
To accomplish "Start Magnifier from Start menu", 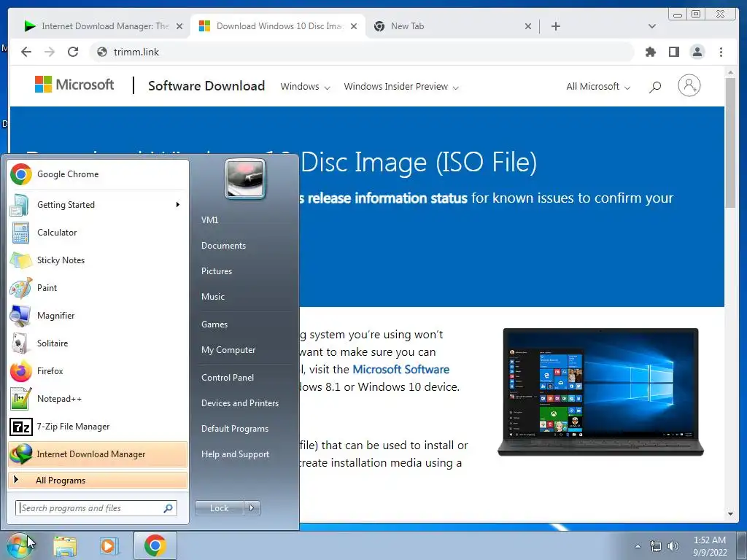I will [98, 315].
